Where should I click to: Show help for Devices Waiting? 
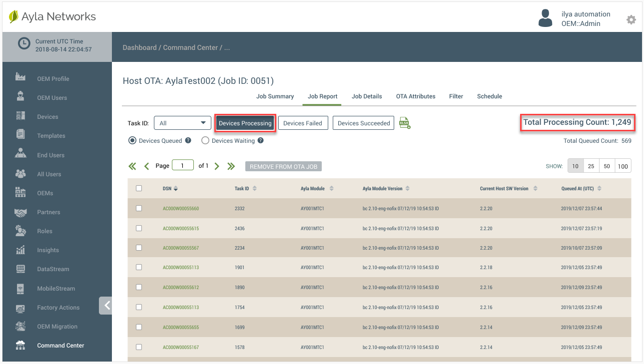pos(261,141)
